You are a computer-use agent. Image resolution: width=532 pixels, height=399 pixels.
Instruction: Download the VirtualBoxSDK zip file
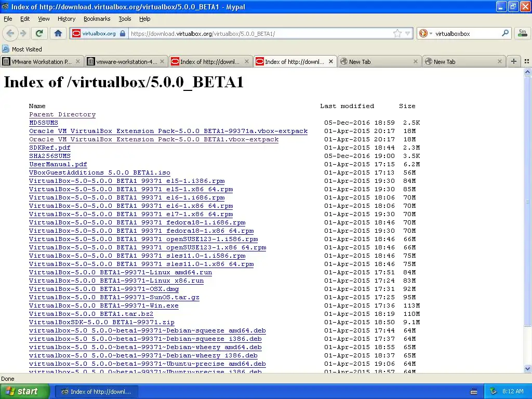click(102, 322)
